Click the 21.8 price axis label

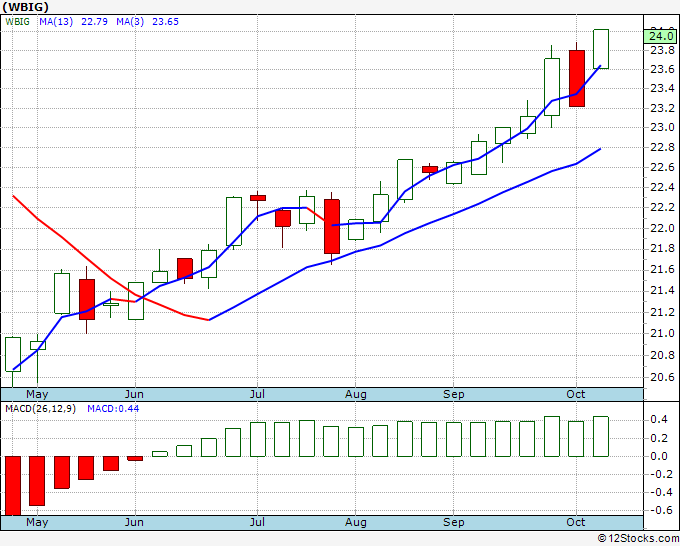tap(662, 248)
